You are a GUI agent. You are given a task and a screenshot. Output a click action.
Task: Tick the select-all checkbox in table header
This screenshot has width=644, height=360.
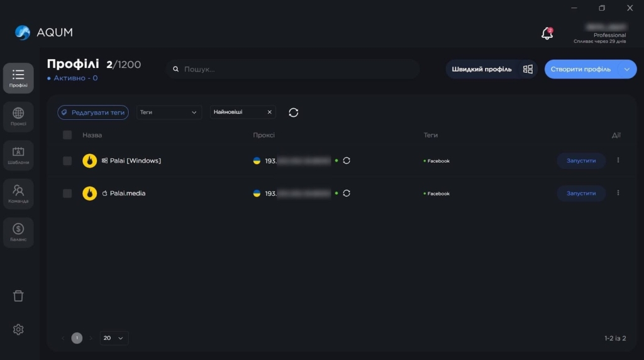pos(67,135)
